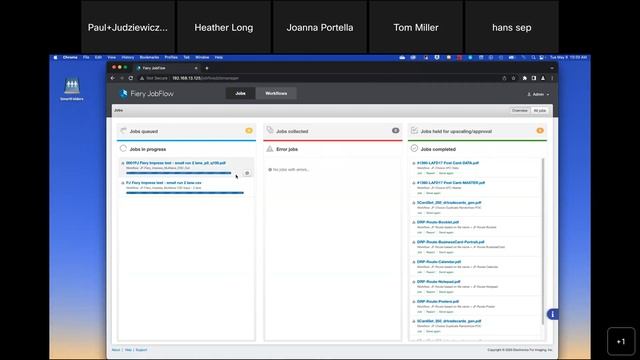The image size is (640, 360).
Task: Close the Fiery JobFlow browser tab
Action: pos(196,68)
